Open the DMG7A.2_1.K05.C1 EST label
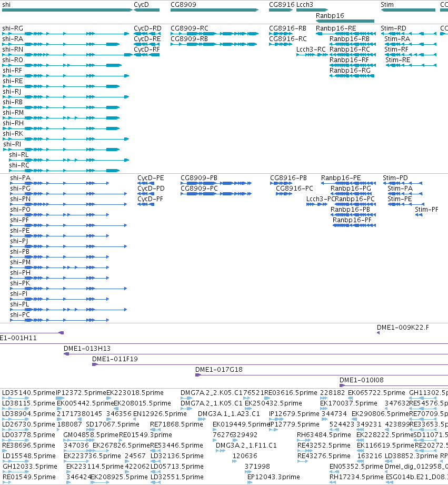The height and width of the screenshot is (485, 448). click(x=212, y=404)
